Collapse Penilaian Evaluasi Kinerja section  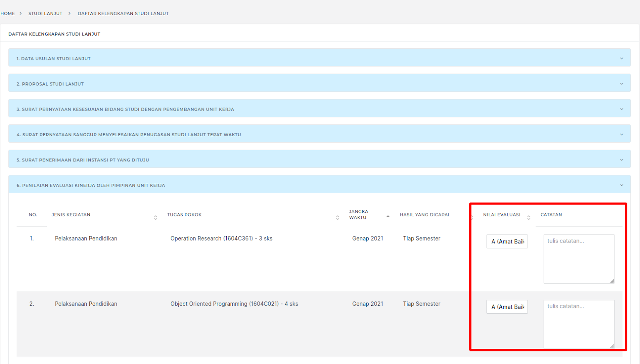pyautogui.click(x=621, y=185)
